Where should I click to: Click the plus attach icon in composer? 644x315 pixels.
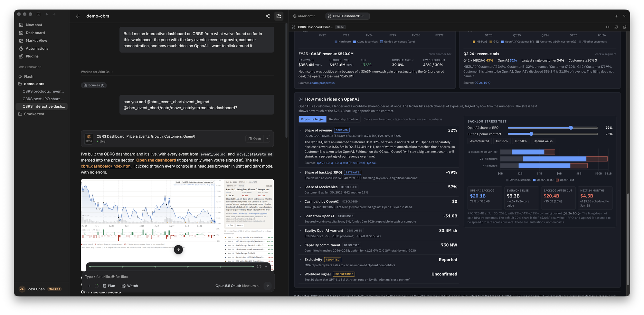[89, 286]
